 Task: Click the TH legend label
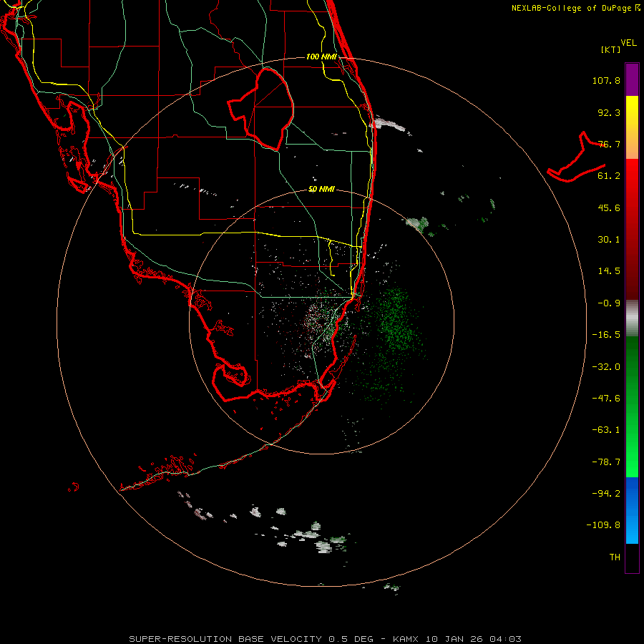point(615,557)
